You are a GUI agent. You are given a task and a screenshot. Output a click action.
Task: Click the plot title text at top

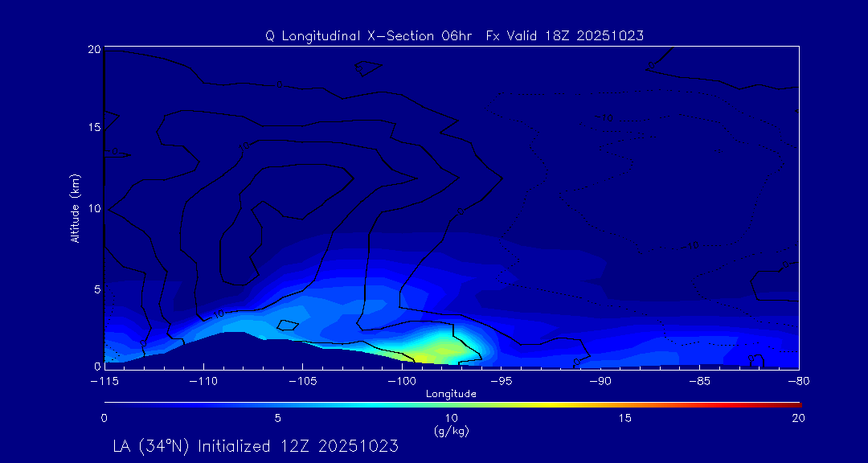tap(454, 35)
